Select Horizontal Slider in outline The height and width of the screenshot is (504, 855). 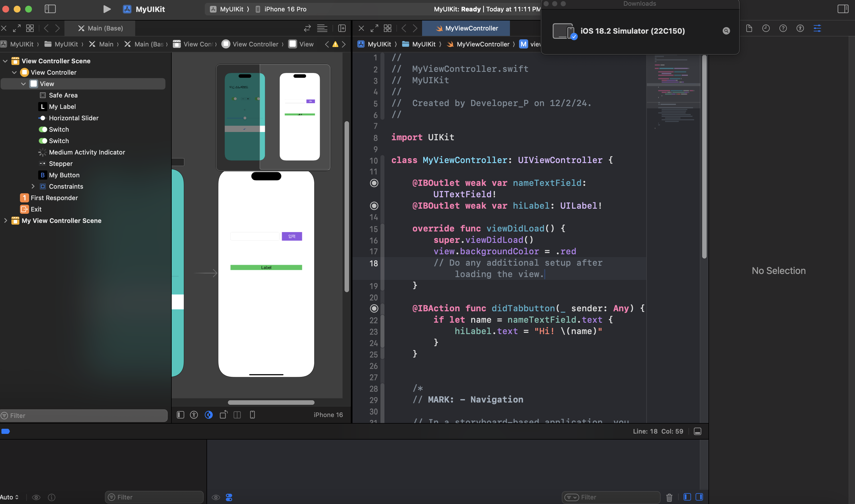click(73, 118)
